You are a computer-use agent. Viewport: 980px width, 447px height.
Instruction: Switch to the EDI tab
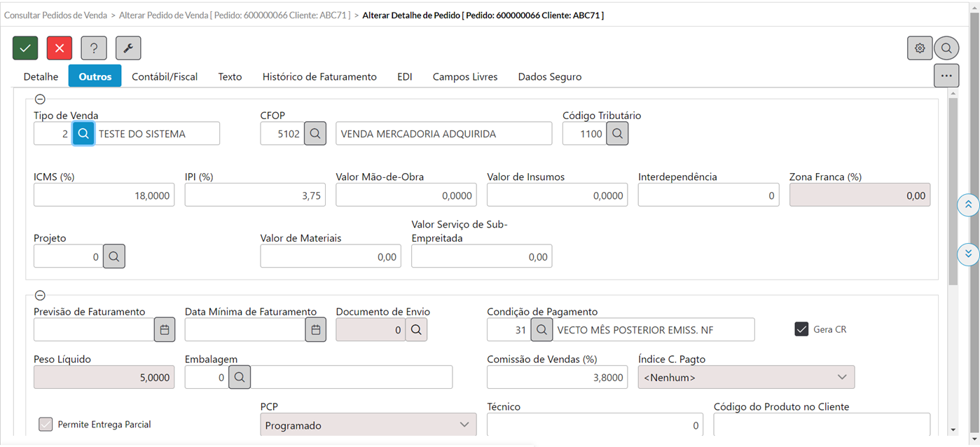coord(405,76)
